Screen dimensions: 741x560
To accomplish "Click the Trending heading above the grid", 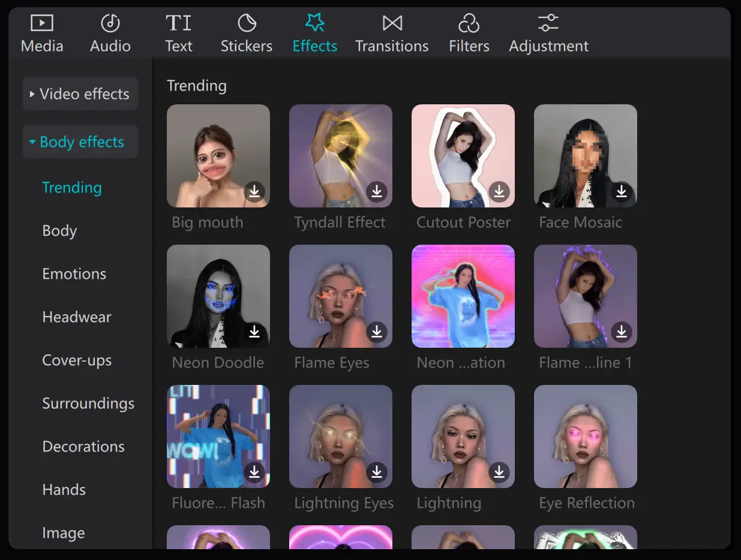I will (x=197, y=86).
